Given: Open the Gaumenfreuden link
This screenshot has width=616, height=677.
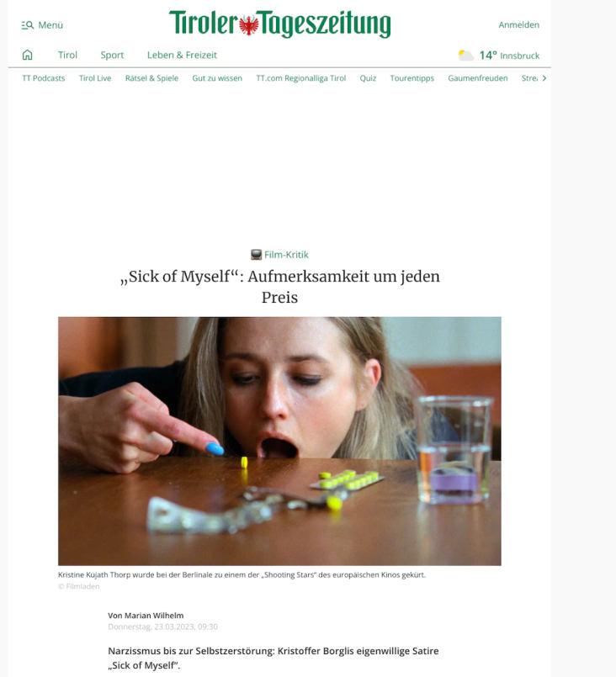Looking at the screenshot, I should point(478,78).
